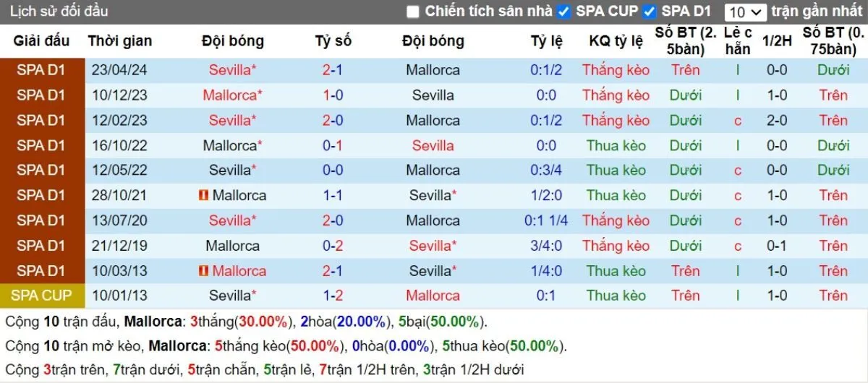868x383 pixels.
Task: Open the 0-0 score from 12/05/22 match
Action: (333, 171)
